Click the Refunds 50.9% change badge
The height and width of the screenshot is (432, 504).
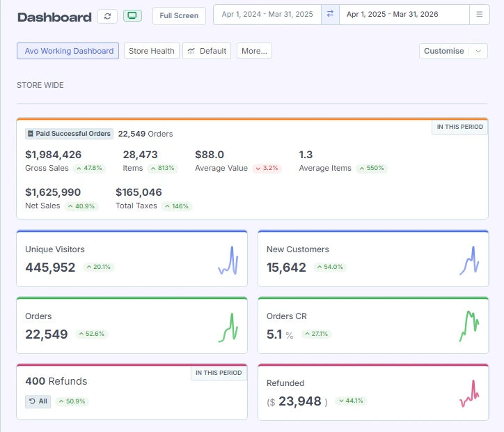click(72, 401)
